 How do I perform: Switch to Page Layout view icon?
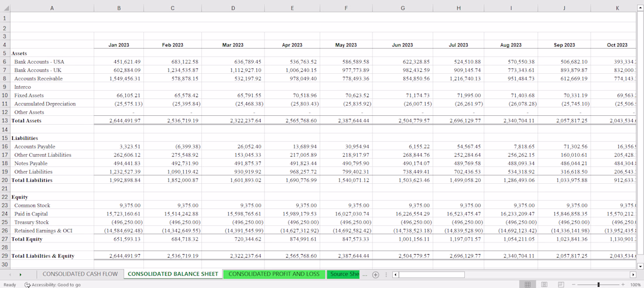pos(544,284)
